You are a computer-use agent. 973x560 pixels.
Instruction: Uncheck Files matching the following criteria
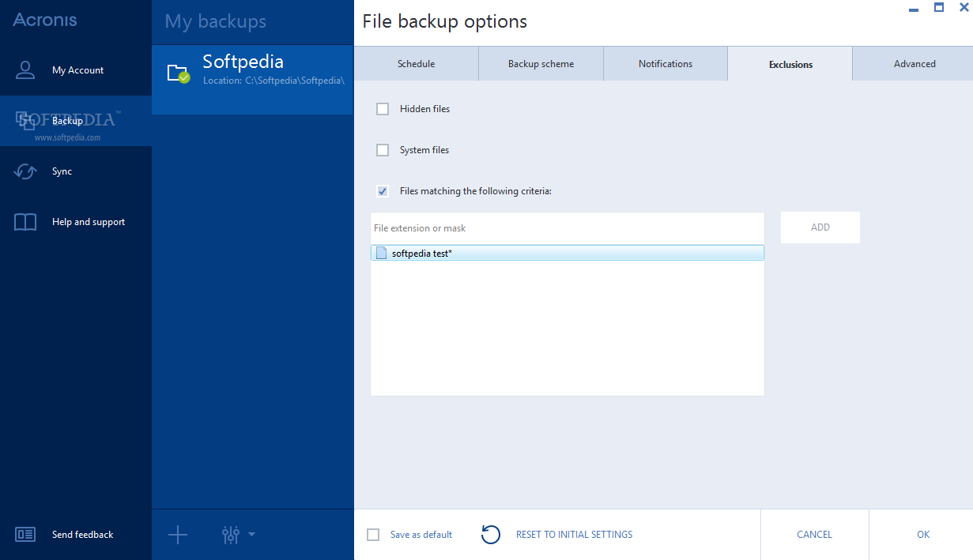[383, 191]
